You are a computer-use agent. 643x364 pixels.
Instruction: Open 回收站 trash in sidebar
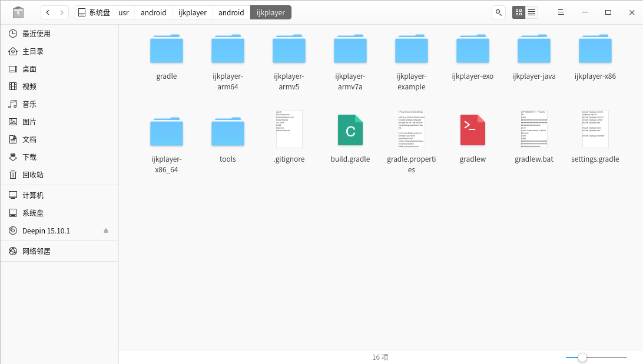[x=59, y=175]
